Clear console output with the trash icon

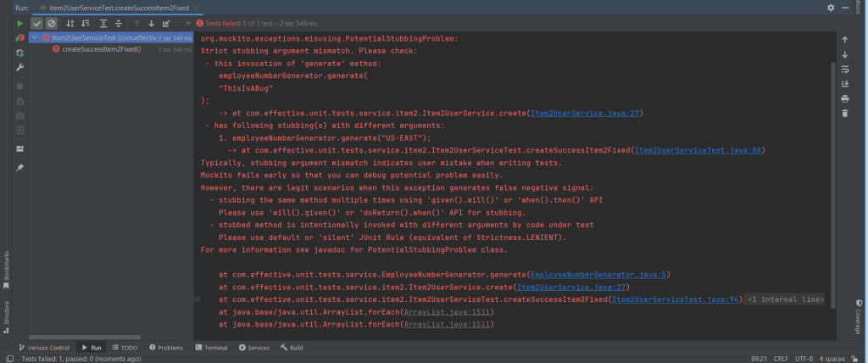tap(844, 113)
